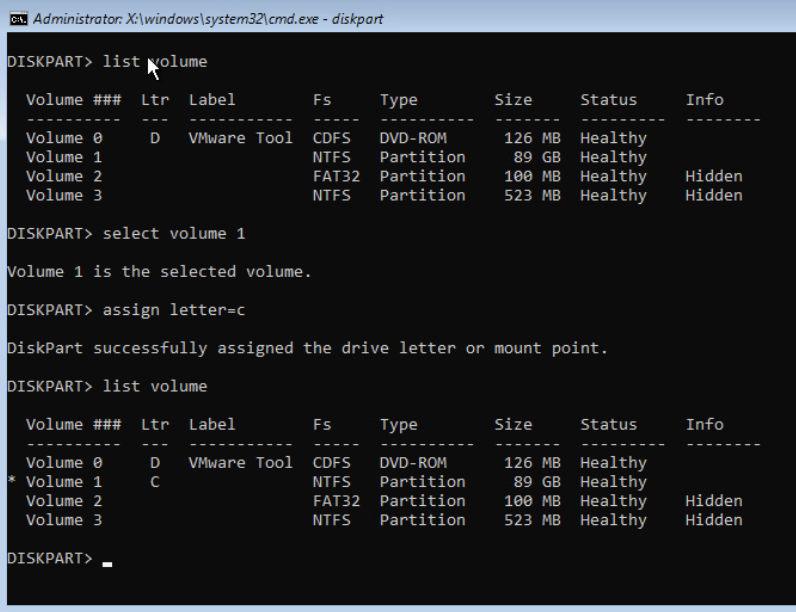
Task: Click the letter 'C' in the Ltr column
Action: coord(155,482)
